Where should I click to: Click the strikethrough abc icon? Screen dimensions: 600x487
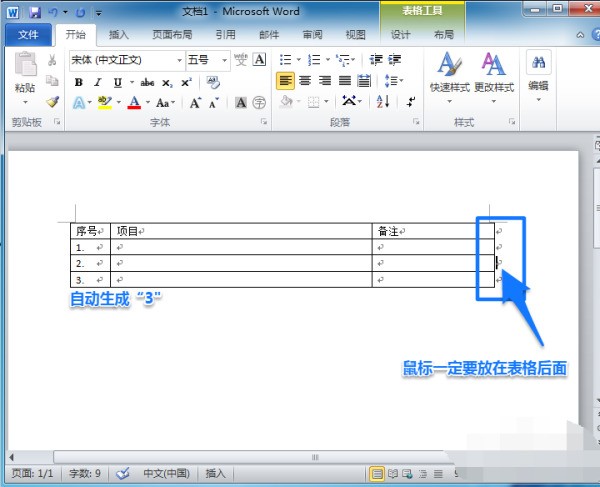coord(147,82)
